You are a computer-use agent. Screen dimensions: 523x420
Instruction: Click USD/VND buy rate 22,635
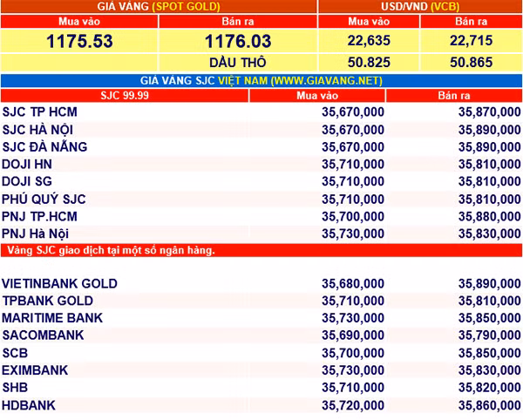369,41
